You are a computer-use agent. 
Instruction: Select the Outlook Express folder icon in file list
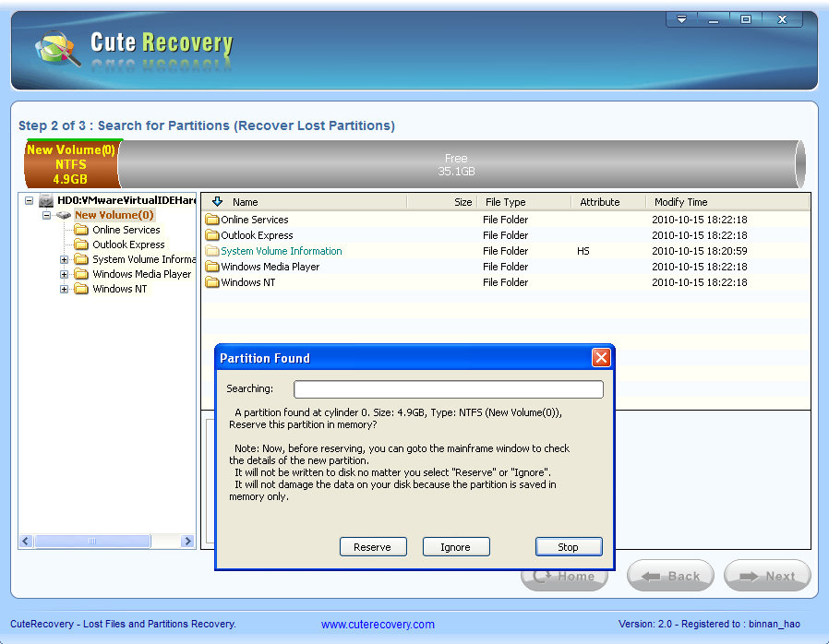(x=211, y=235)
